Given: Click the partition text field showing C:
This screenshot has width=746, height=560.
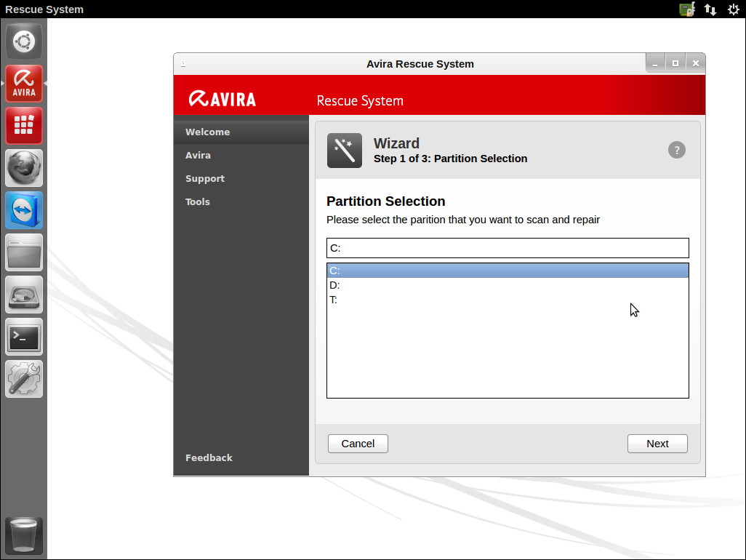Looking at the screenshot, I should pos(508,248).
